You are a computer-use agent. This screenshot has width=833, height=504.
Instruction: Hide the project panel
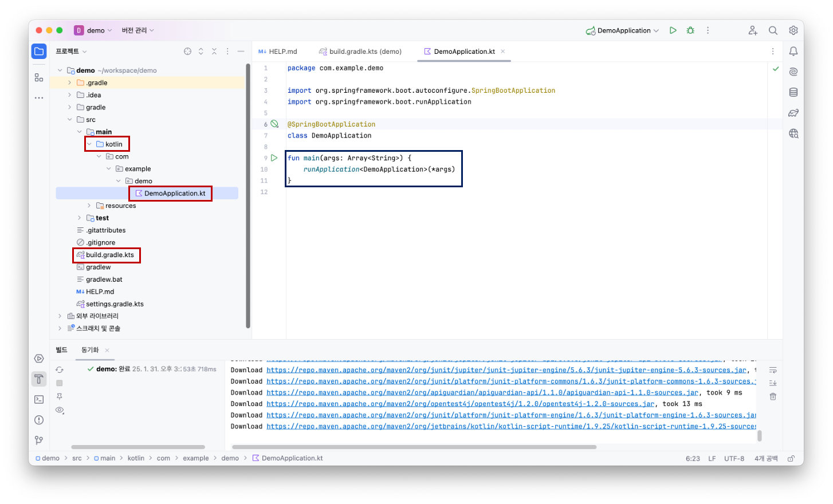coord(241,52)
